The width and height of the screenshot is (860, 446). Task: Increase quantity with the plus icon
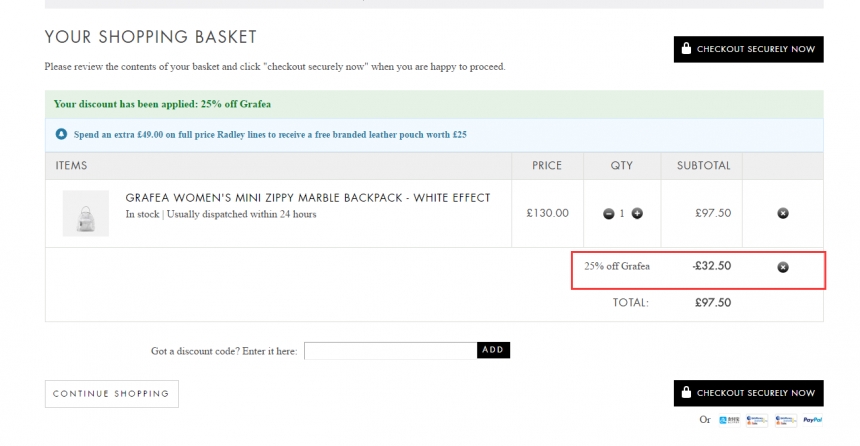click(637, 213)
